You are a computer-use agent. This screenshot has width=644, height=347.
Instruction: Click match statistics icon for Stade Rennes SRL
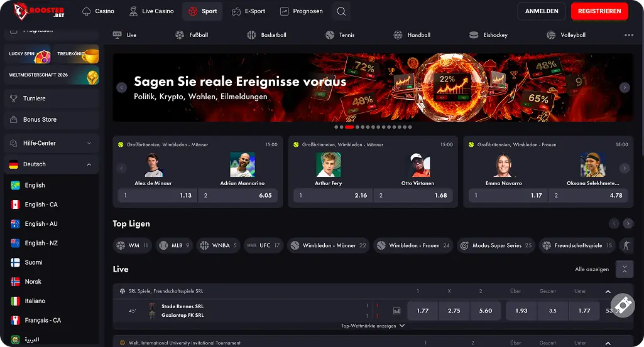pyautogui.click(x=396, y=311)
